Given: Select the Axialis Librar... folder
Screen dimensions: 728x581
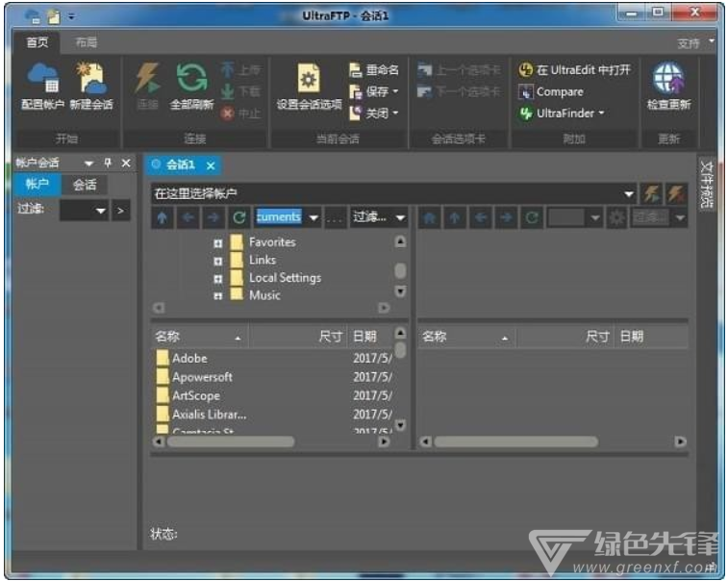Looking at the screenshot, I should (210, 415).
